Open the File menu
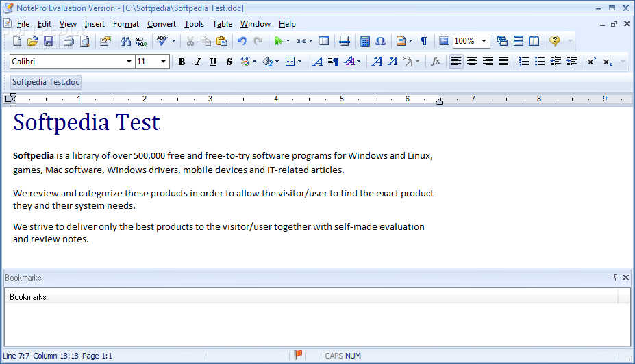This screenshot has height=364, width=635. 23,24
